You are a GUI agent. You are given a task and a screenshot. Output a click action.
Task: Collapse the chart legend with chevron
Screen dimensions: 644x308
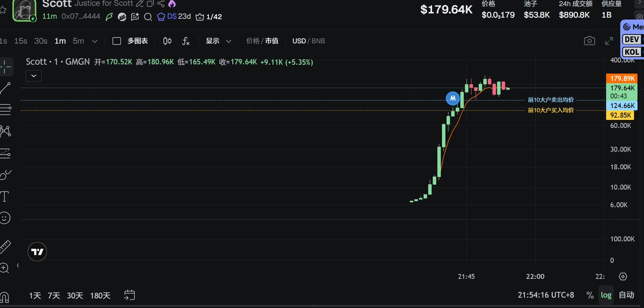[x=33, y=76]
